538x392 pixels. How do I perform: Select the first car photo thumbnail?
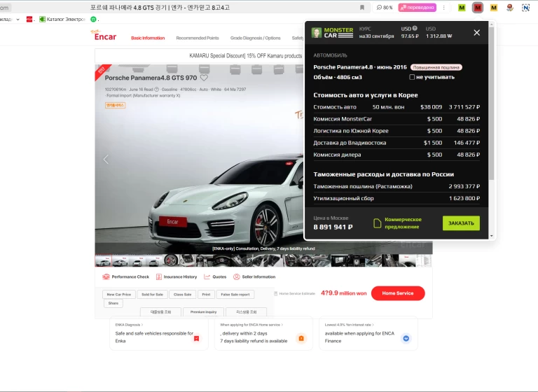103,260
